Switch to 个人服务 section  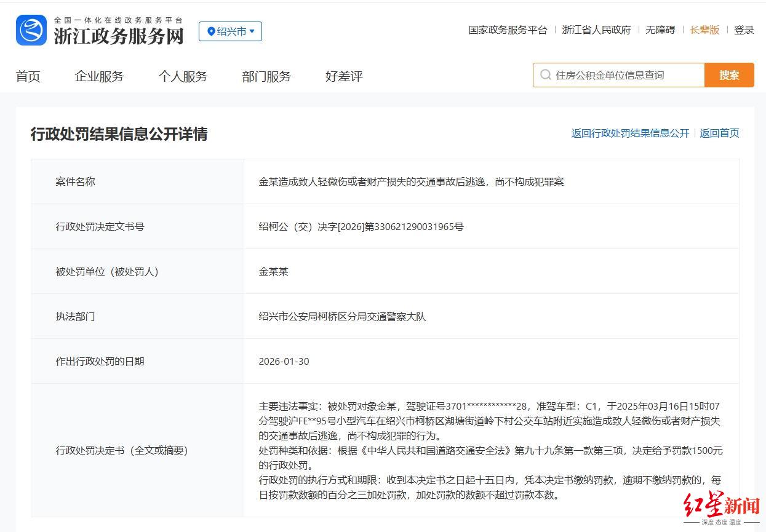tap(183, 76)
